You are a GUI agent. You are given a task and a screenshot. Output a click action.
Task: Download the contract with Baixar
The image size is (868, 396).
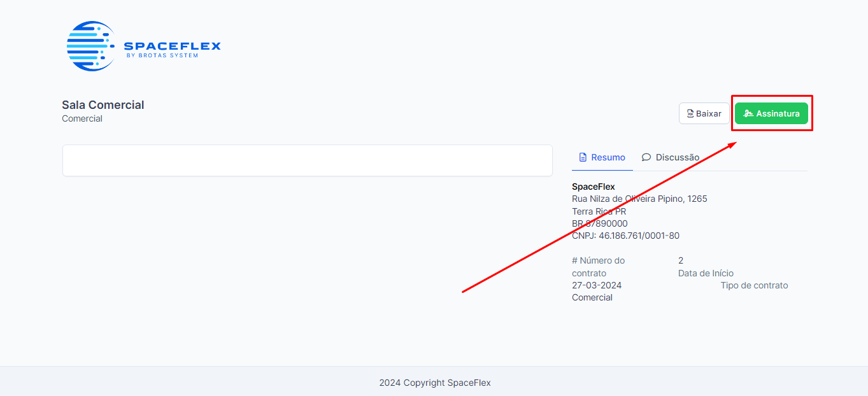(704, 114)
